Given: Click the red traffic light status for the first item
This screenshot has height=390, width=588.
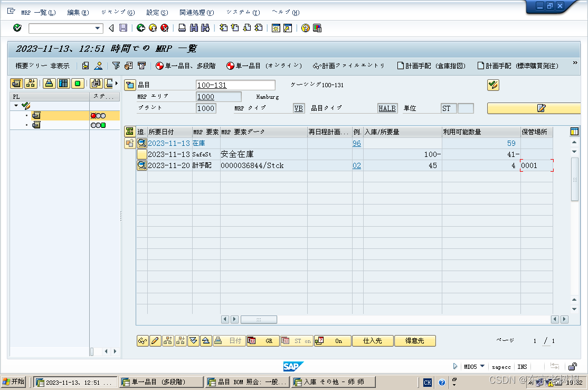Looking at the screenshot, I should [93, 116].
